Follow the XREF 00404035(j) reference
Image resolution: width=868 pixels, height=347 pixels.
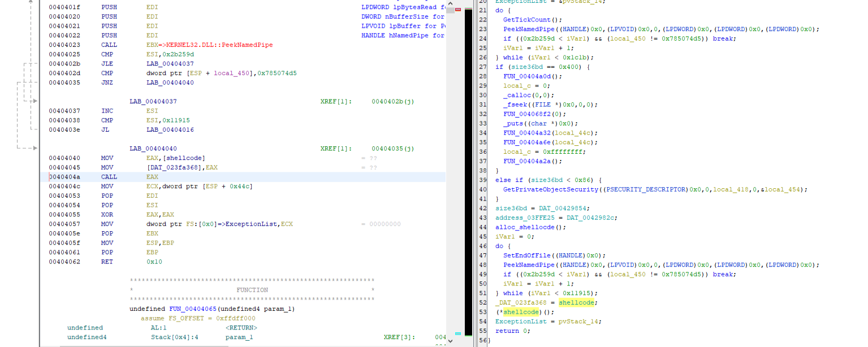click(392, 149)
